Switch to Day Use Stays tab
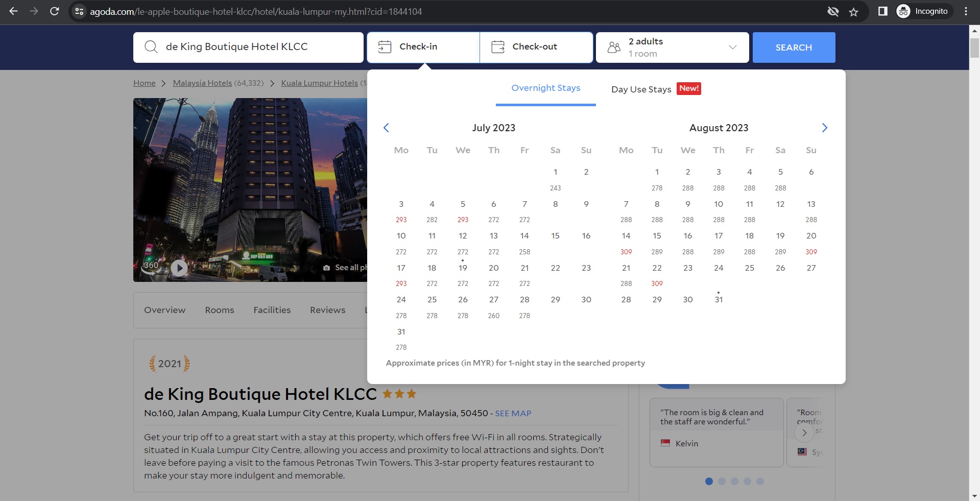Viewport: 980px width, 501px height. pyautogui.click(x=641, y=89)
